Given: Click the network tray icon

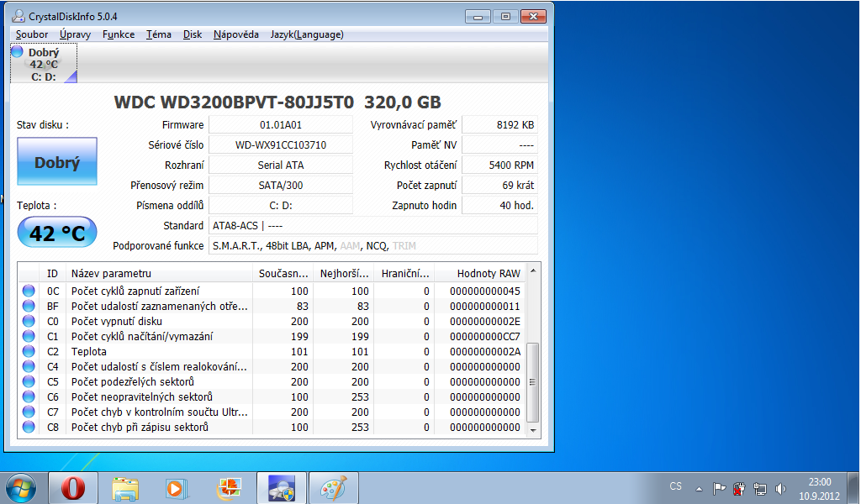Looking at the screenshot, I should point(760,488).
